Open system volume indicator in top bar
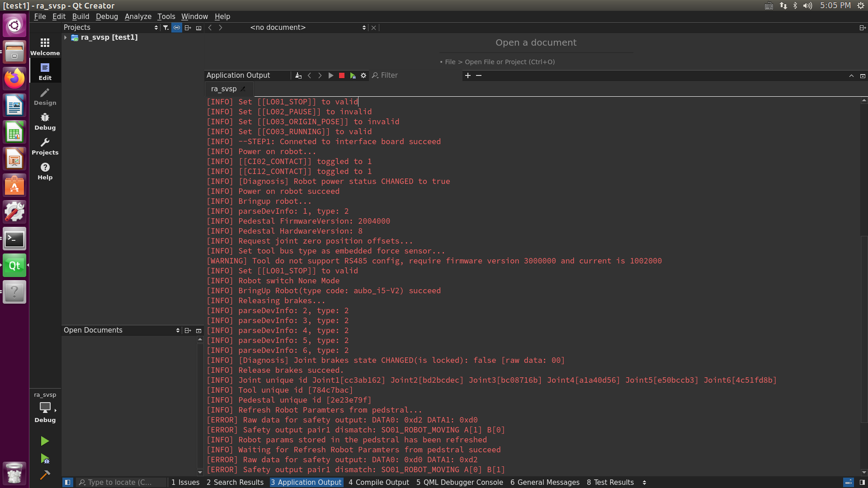The width and height of the screenshot is (868, 488). (x=807, y=5)
